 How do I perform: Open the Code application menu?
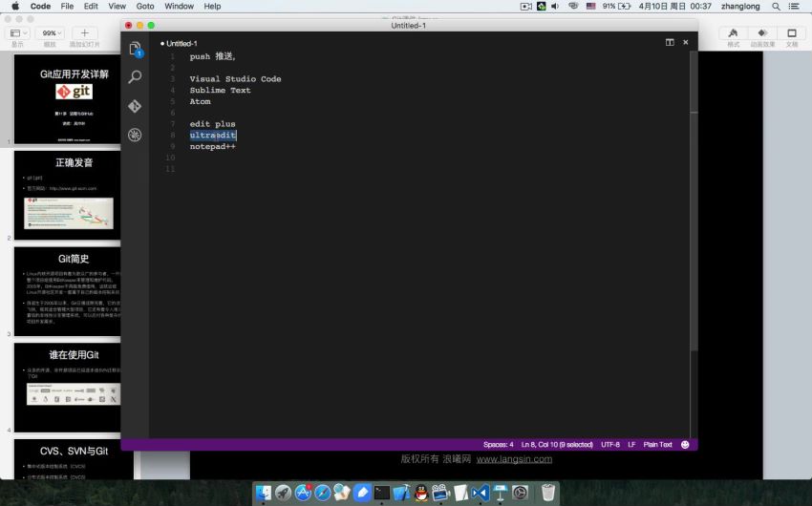40,7
